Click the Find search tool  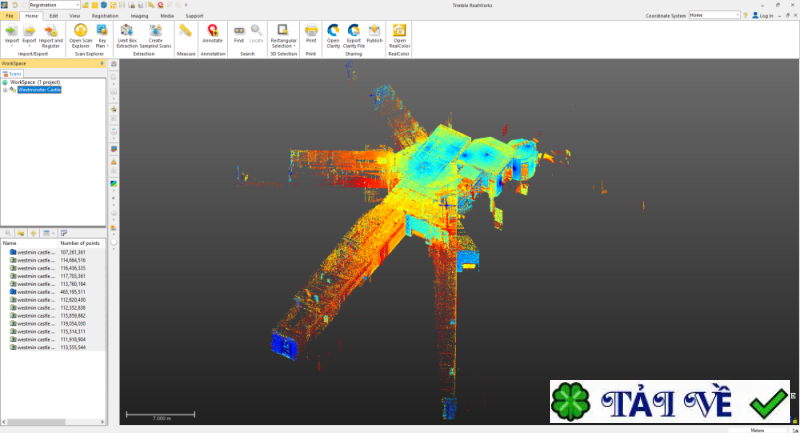tap(239, 33)
